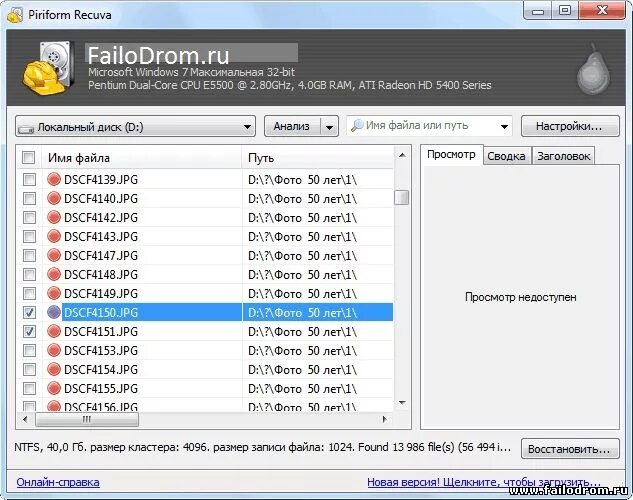This screenshot has width=633, height=500.
Task: Click the status dot of selected DSCF4150.JPG
Action: point(54,312)
